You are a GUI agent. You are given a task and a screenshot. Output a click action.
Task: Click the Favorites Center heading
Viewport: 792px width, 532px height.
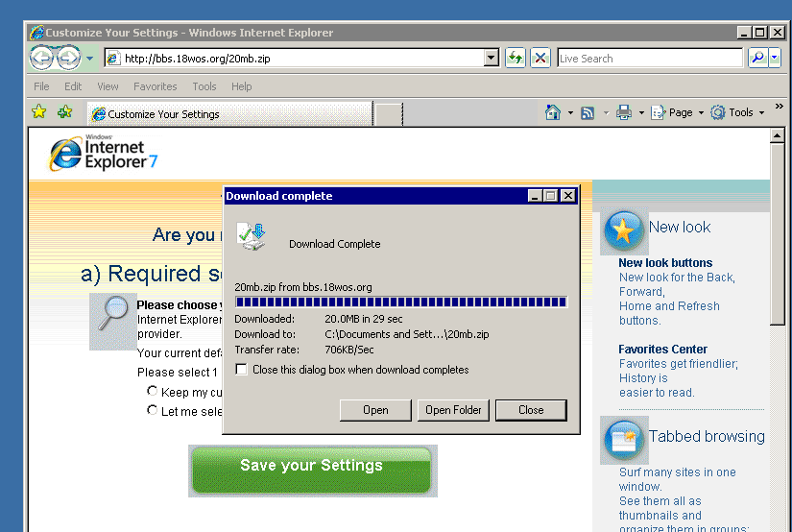(662, 350)
